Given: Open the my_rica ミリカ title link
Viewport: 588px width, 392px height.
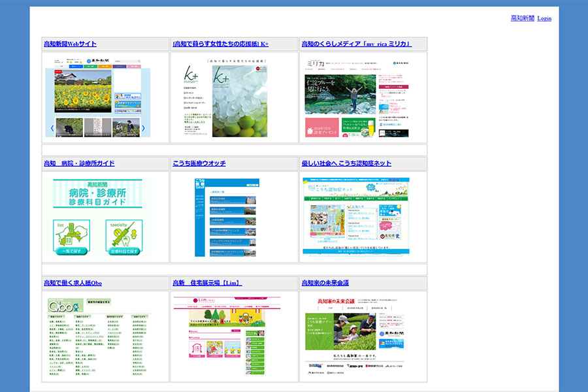Looking at the screenshot, I should (357, 44).
